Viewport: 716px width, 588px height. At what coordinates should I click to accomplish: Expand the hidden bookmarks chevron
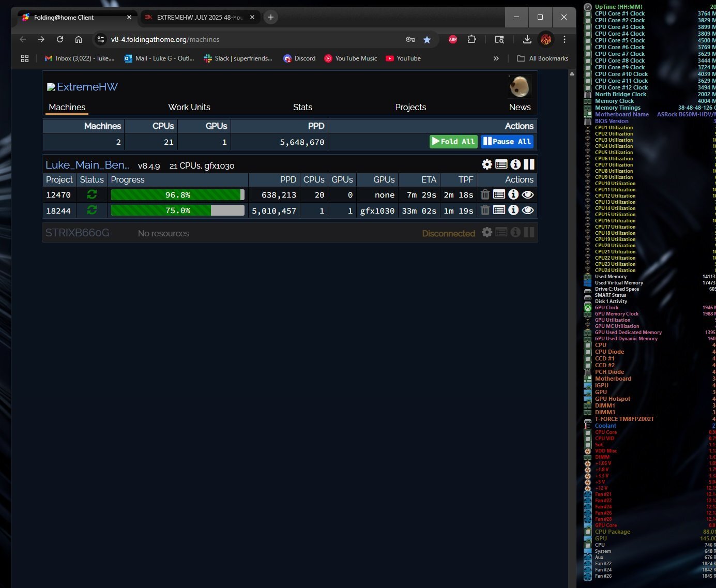pyautogui.click(x=496, y=58)
